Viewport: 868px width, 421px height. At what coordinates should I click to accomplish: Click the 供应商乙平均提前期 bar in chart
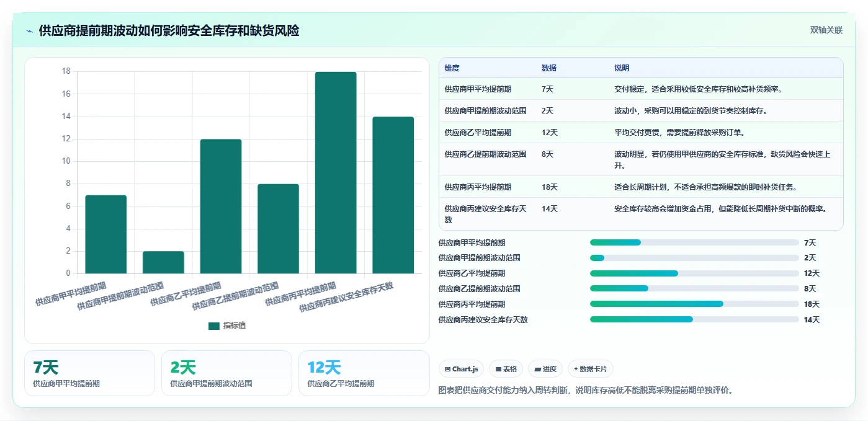click(x=221, y=206)
